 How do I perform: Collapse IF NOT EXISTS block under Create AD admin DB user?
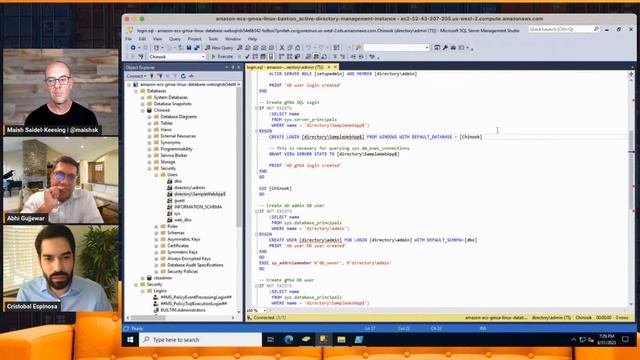[257, 211]
